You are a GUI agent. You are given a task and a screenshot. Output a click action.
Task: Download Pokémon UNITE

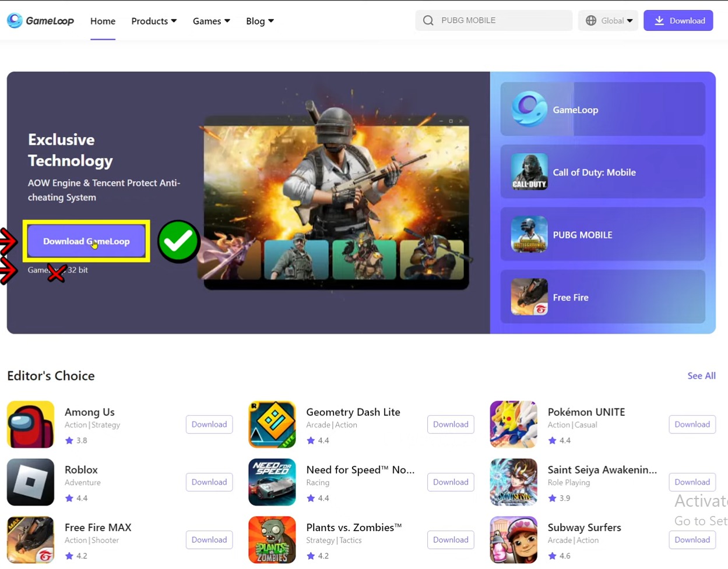coord(692,425)
